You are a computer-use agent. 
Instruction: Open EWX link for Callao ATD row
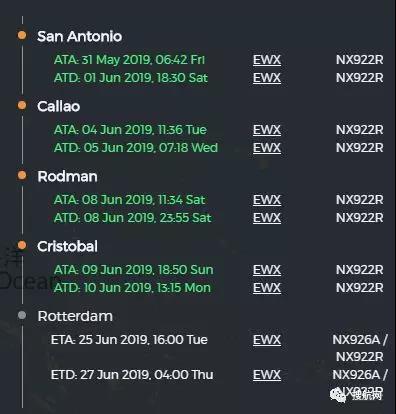[267, 148]
